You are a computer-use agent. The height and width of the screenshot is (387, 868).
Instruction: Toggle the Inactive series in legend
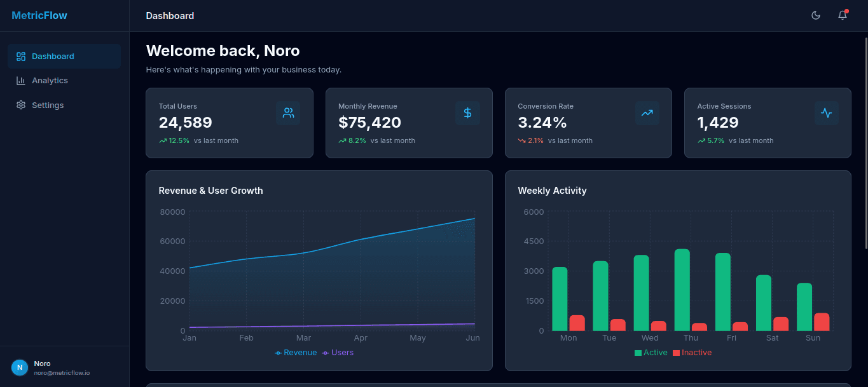click(692, 353)
